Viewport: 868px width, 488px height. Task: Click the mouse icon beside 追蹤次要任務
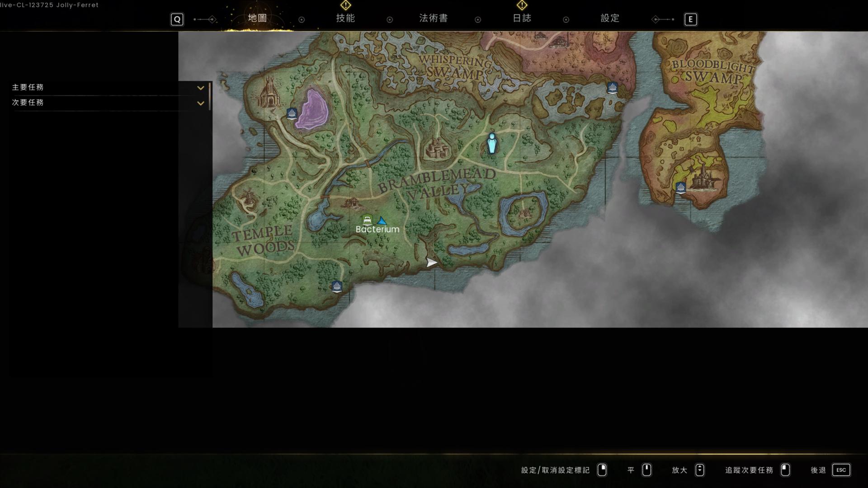pyautogui.click(x=785, y=470)
